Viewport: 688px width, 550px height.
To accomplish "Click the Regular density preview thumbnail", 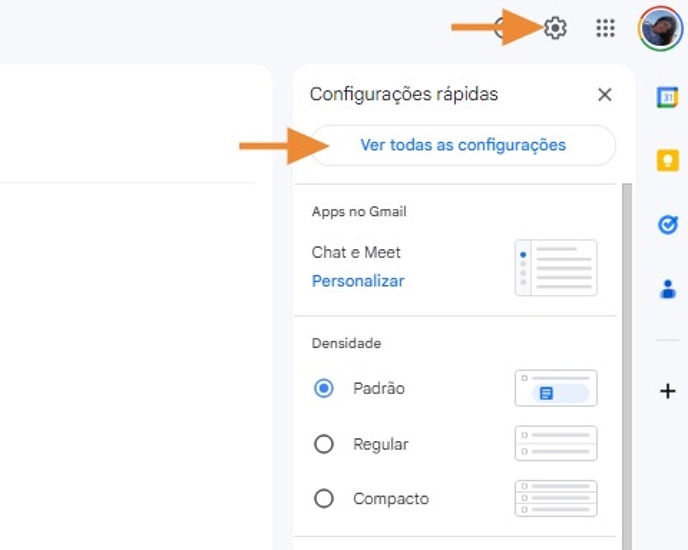I will (555, 443).
